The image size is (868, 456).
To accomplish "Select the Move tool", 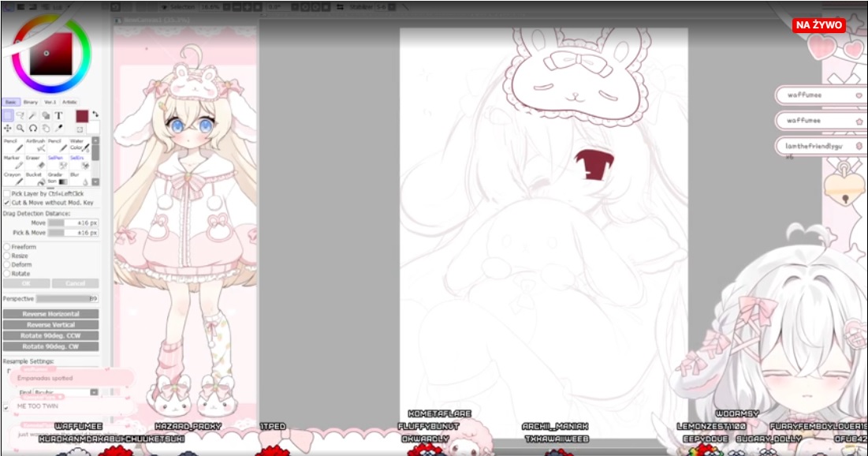I will point(8,128).
